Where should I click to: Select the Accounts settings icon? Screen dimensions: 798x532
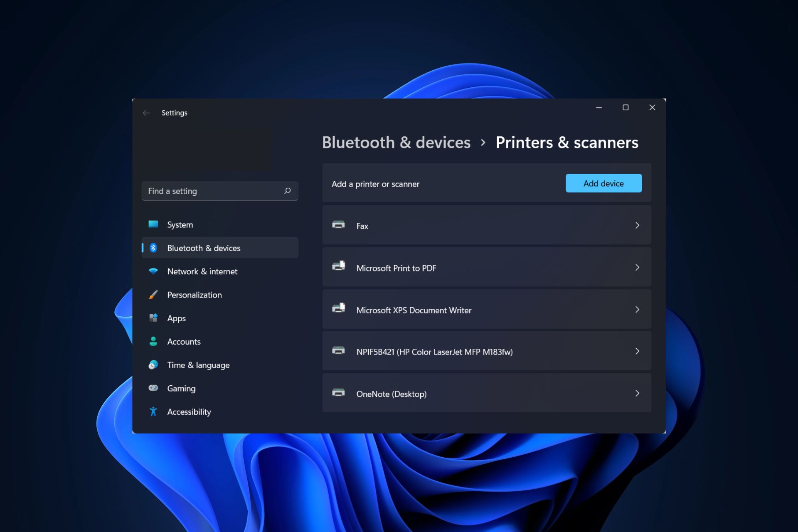tap(153, 341)
